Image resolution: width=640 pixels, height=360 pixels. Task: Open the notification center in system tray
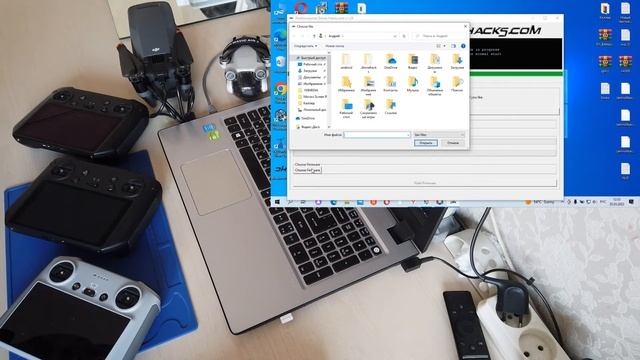pos(631,202)
